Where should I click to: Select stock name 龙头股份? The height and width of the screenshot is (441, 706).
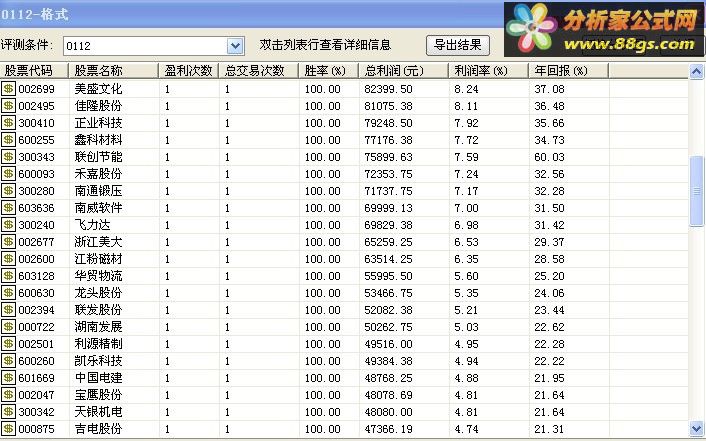(x=98, y=293)
